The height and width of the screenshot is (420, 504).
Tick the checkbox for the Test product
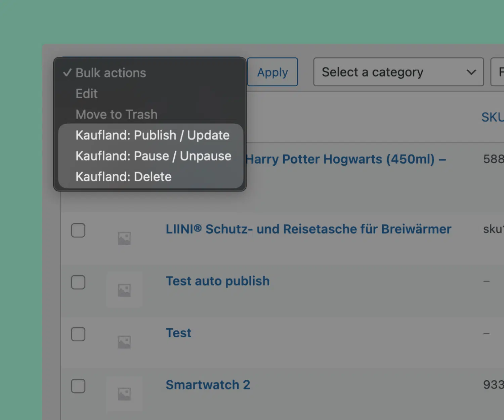78,334
